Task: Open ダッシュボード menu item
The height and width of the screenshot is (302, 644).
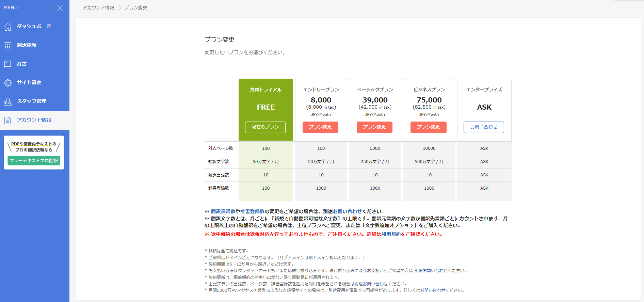Action: pos(35,26)
